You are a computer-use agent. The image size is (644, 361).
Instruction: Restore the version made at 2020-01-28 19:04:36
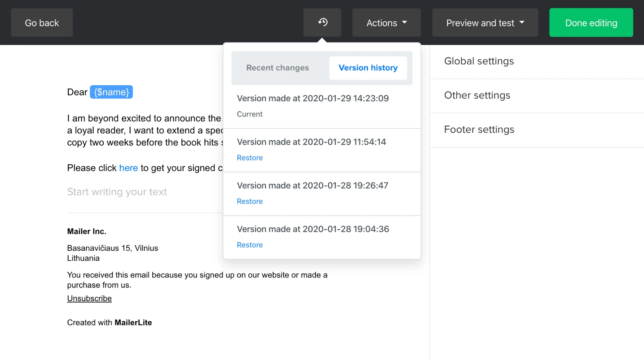[250, 245]
